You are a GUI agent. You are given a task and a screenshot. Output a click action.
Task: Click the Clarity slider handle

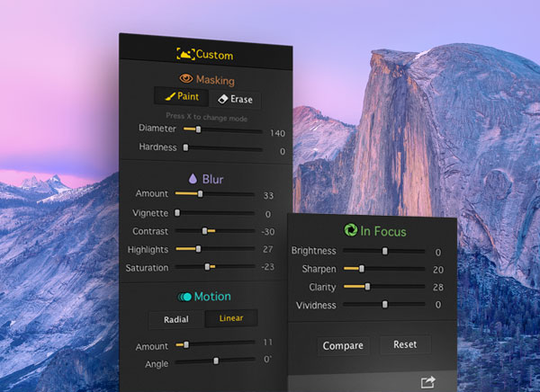367,286
